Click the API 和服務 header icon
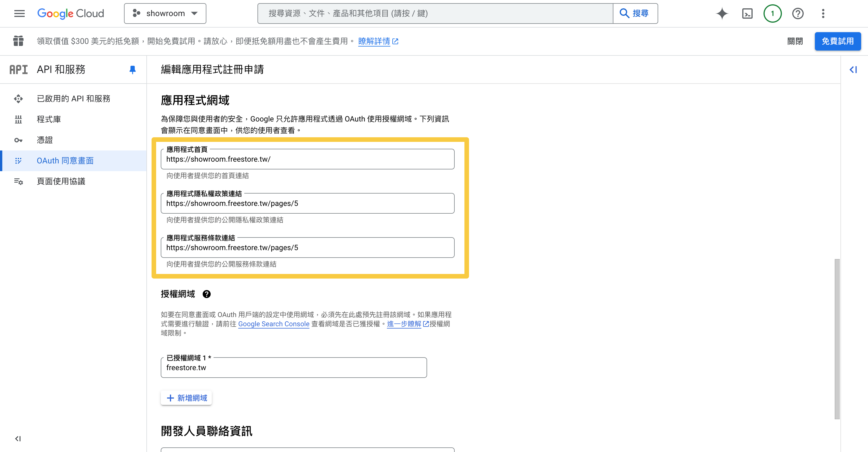This screenshot has width=868, height=452. coord(19,69)
